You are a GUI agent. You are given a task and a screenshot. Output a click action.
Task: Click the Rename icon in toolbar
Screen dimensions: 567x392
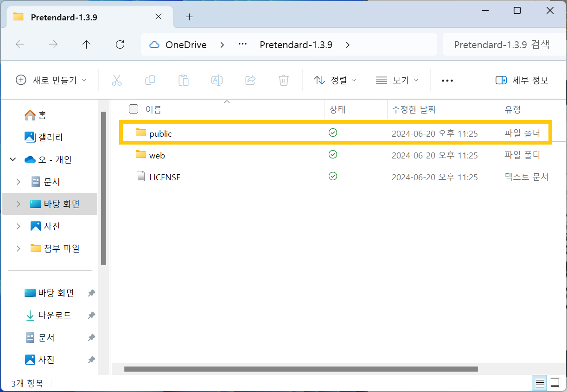[x=217, y=80]
